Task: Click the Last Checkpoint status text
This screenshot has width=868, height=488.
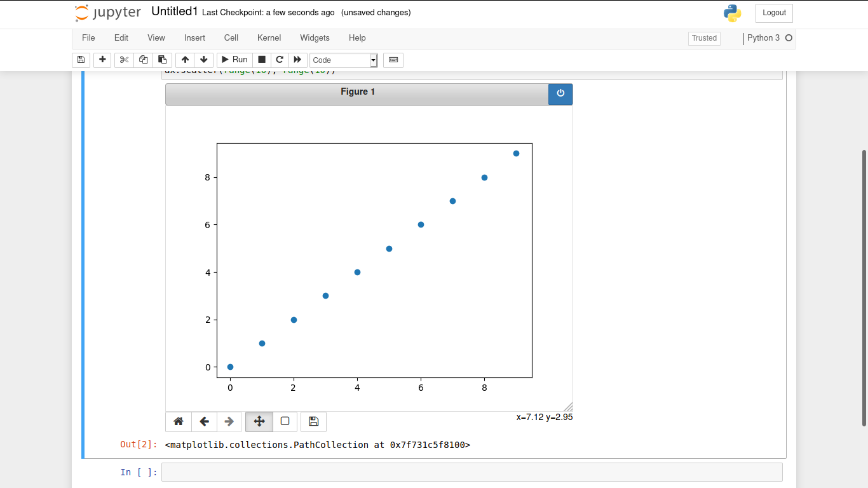Action: [268, 13]
